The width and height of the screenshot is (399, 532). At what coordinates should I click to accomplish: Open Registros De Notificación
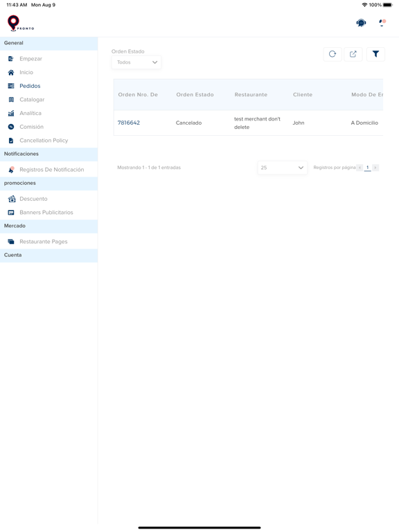[51, 169]
